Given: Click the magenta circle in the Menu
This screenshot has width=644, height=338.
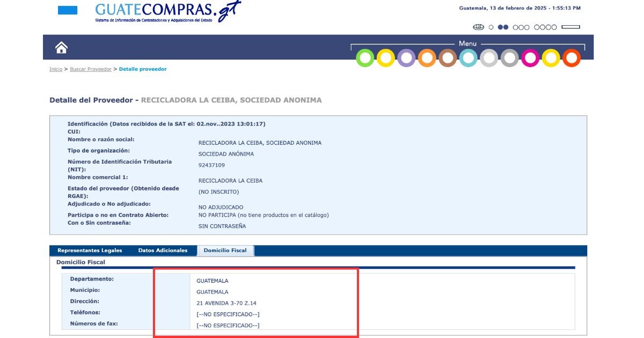Looking at the screenshot, I should click(x=530, y=58).
